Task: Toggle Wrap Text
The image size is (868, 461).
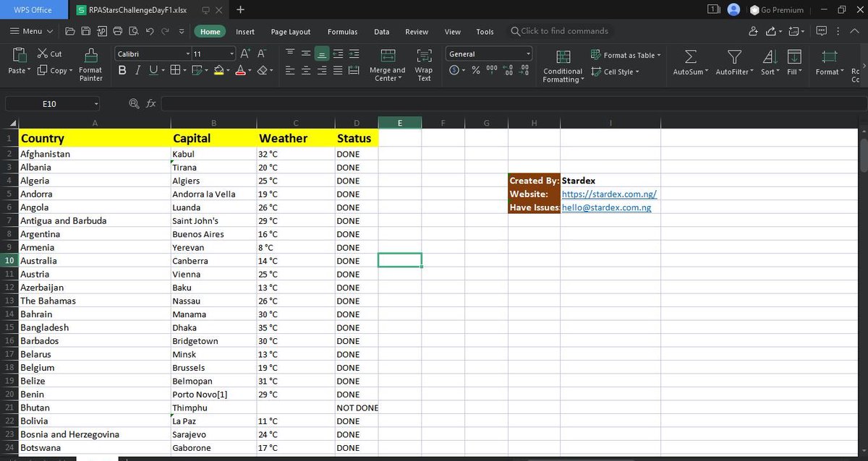Action: click(x=424, y=64)
